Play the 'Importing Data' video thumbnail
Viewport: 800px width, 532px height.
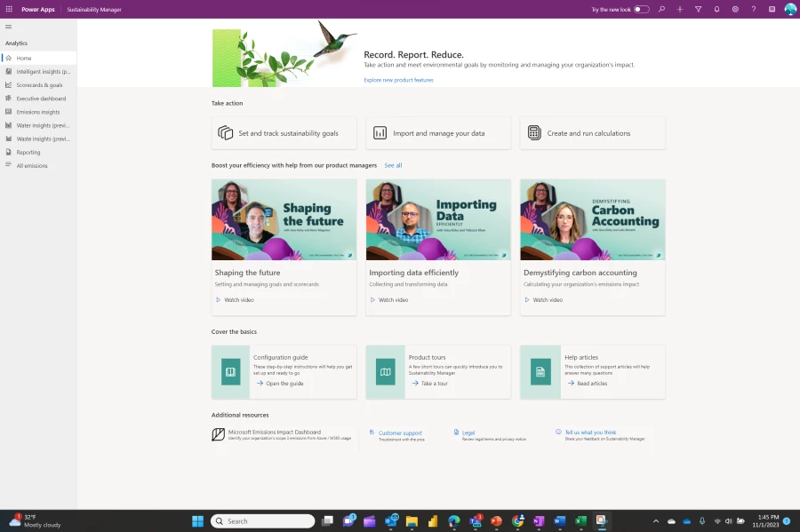click(x=438, y=219)
